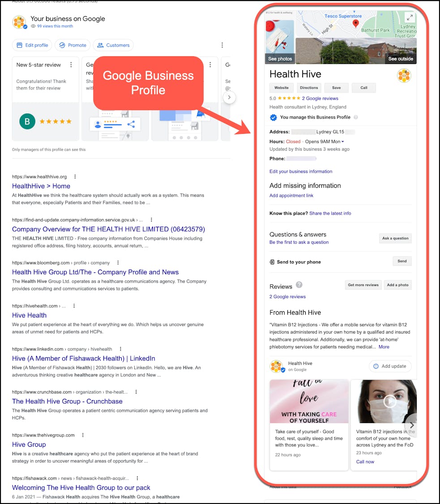Click the Add appointment link

(x=291, y=195)
